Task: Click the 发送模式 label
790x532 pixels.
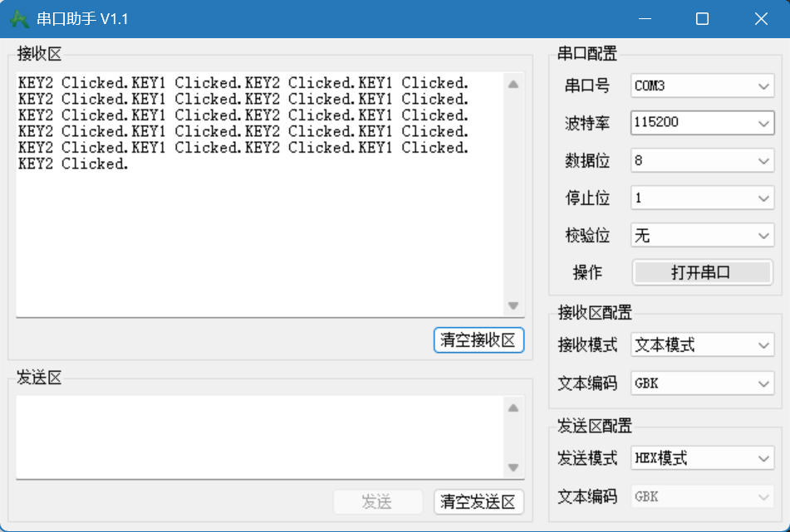Action: pos(587,458)
